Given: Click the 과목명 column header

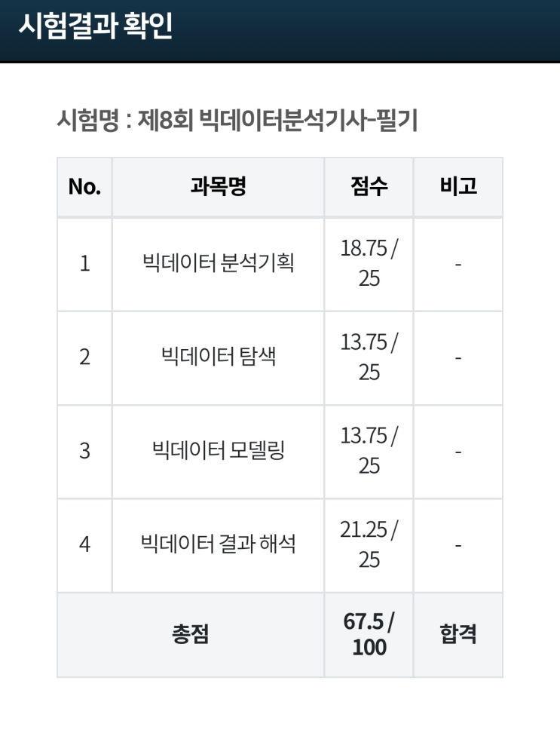Looking at the screenshot, I should coord(218,186).
